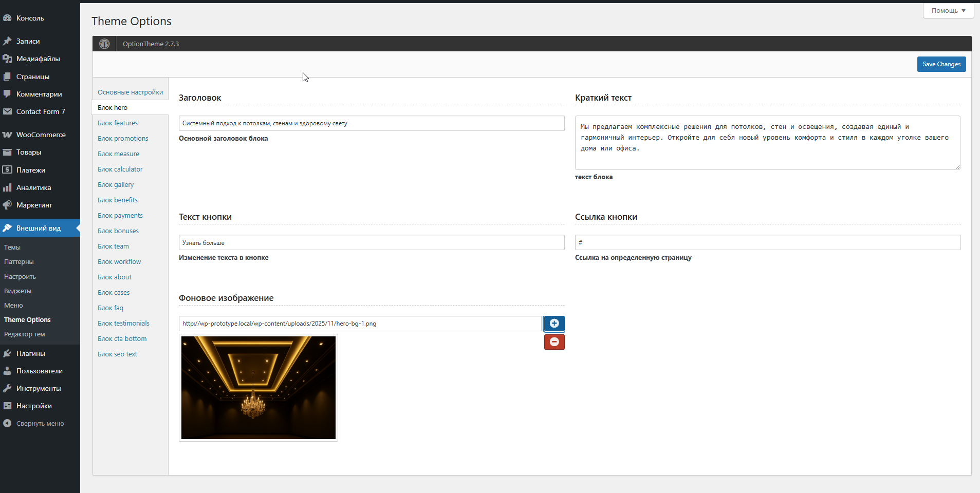The height and width of the screenshot is (493, 980).
Task: Click the Analytics bar chart icon
Action: [x=7, y=187]
